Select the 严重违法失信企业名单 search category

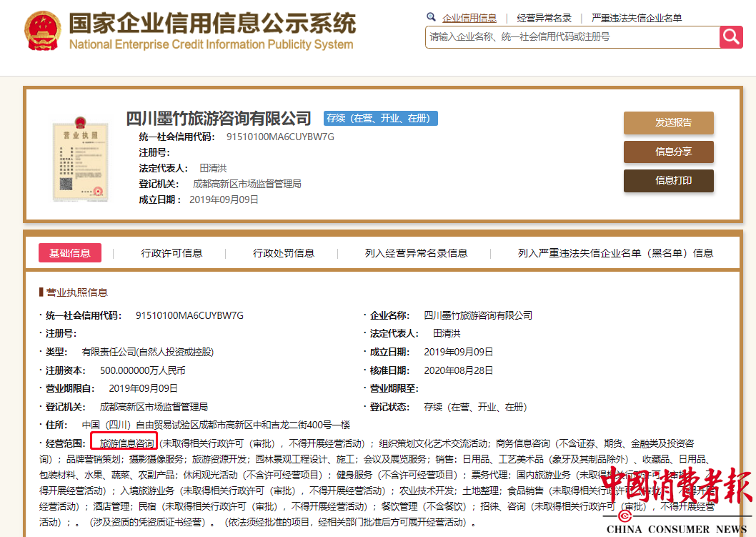coord(637,19)
